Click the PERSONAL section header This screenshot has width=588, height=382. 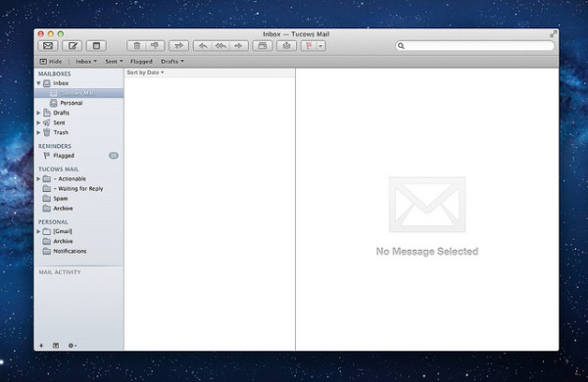[x=53, y=222]
